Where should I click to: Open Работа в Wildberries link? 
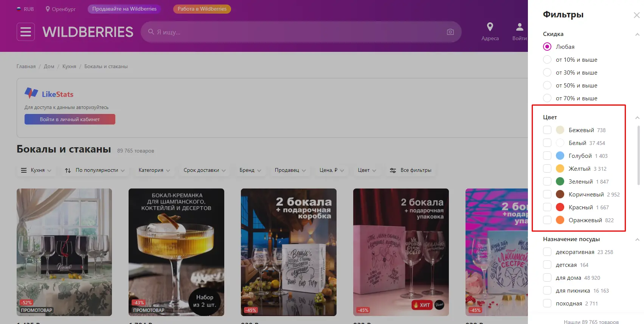point(202,9)
